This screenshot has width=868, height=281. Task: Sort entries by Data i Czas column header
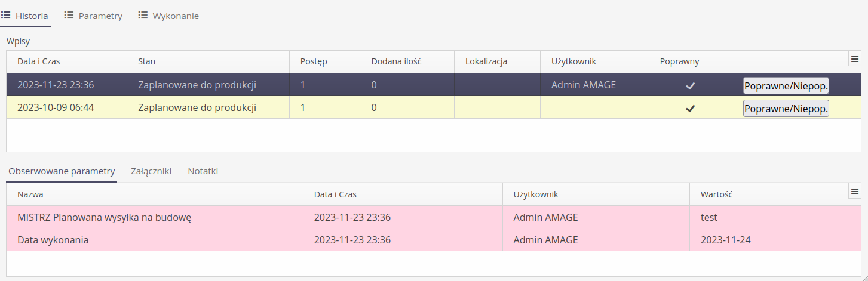click(39, 61)
